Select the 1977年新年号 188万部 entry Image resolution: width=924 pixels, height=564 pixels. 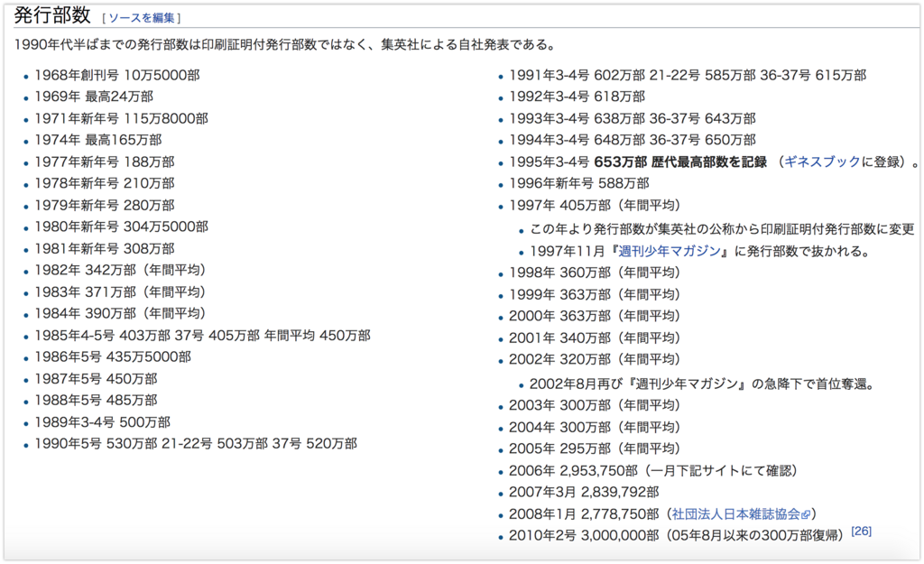coord(105,162)
